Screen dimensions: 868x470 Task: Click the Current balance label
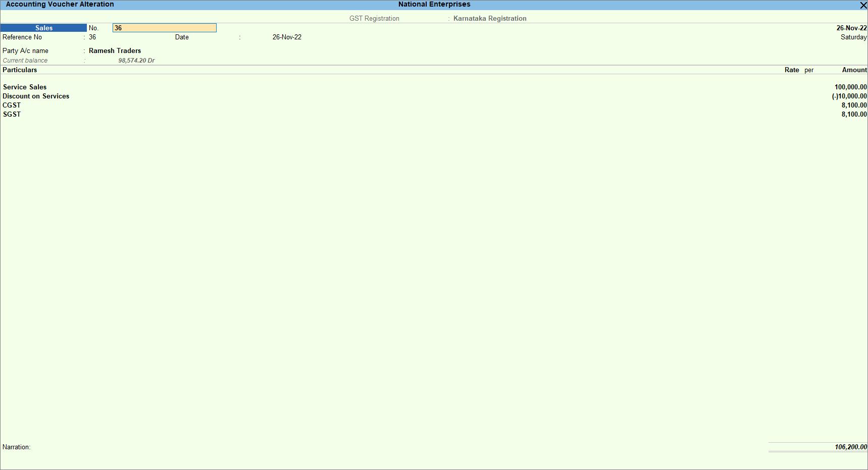(x=25, y=61)
